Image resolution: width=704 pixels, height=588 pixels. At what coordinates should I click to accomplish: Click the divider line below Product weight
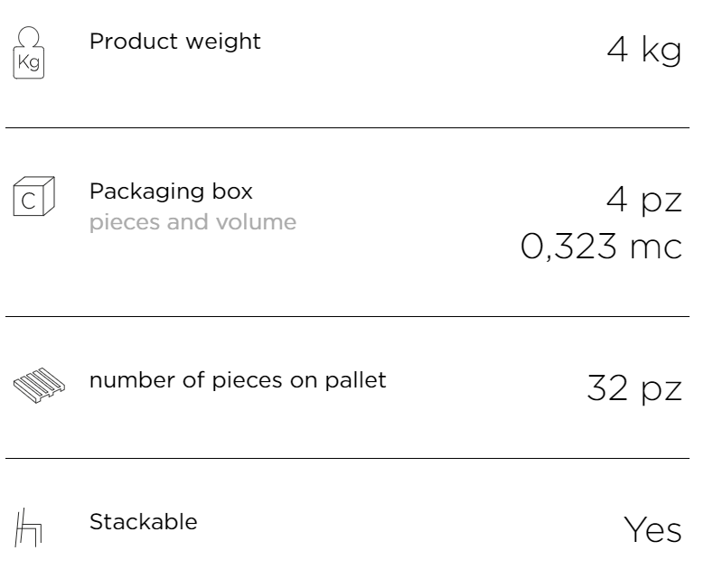coord(348,128)
